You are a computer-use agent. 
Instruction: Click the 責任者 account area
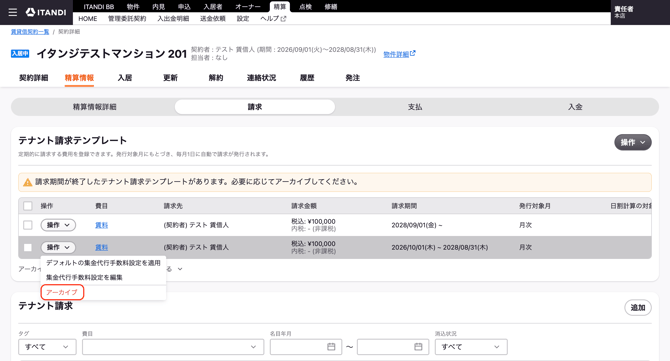(640, 12)
